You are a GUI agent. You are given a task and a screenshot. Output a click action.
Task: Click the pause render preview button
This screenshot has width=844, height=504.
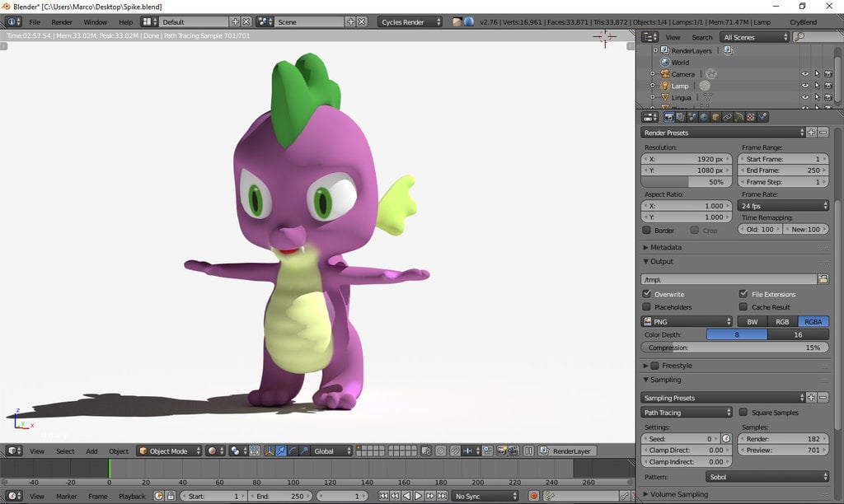(x=528, y=450)
